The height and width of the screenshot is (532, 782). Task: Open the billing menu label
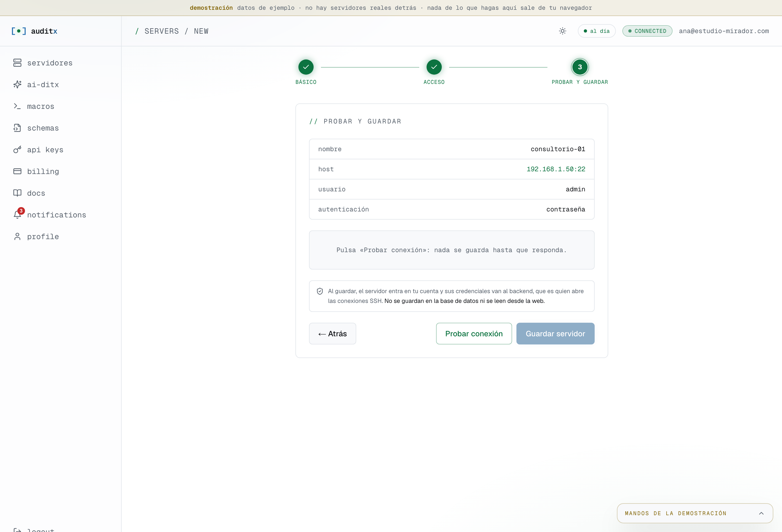point(43,172)
